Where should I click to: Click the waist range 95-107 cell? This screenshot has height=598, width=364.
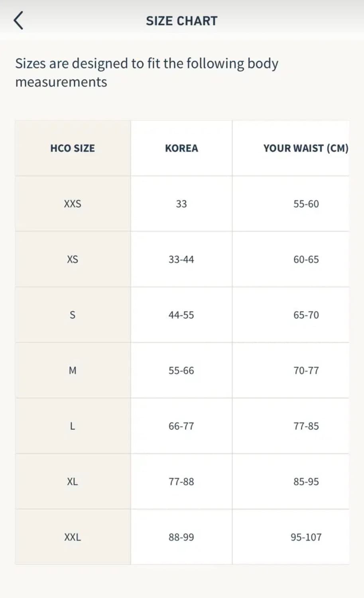pyautogui.click(x=306, y=537)
